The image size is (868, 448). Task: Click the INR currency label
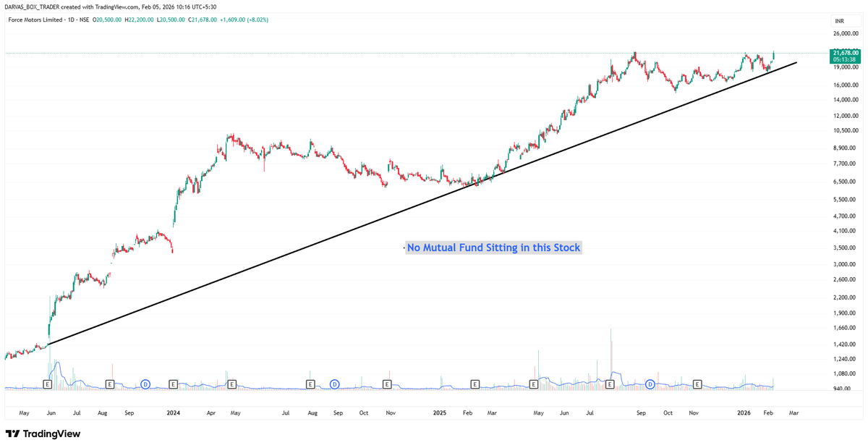pos(840,21)
